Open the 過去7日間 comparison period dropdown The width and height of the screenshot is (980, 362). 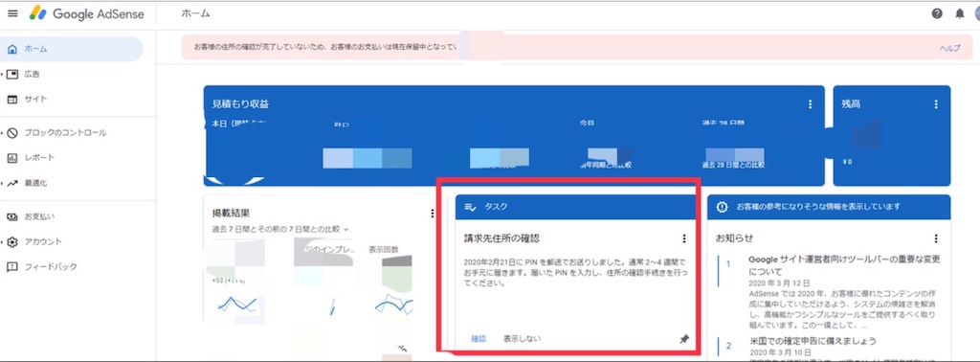280,230
